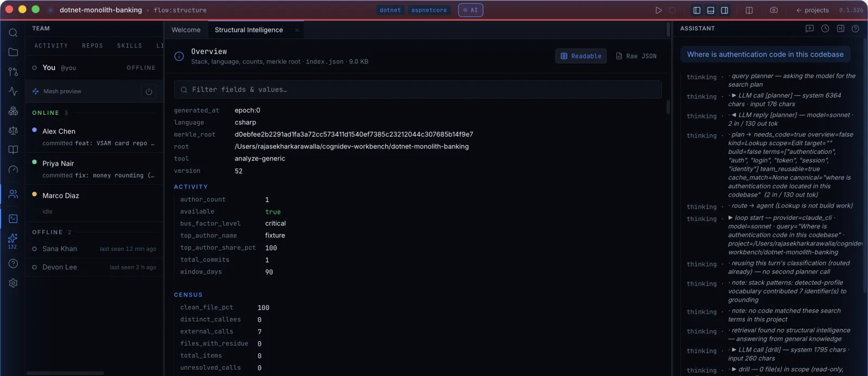
Task: Go back to projects
Action: pyautogui.click(x=812, y=10)
